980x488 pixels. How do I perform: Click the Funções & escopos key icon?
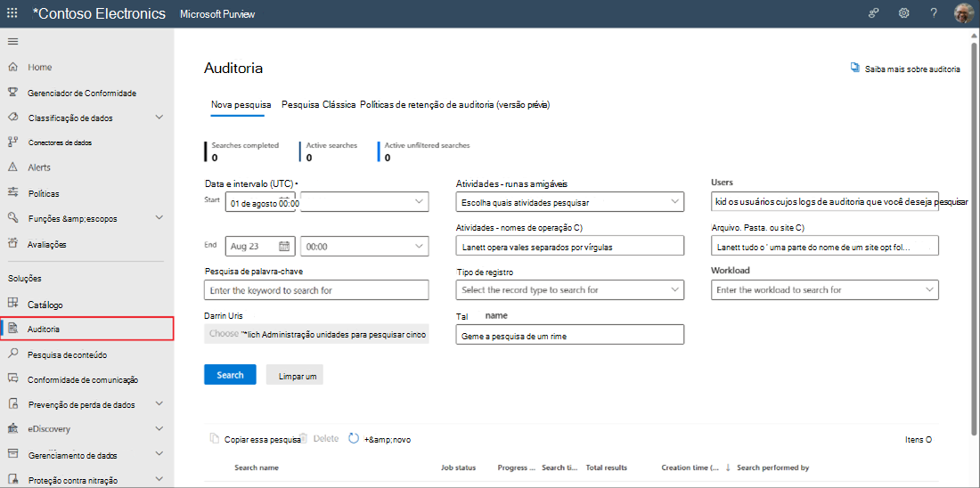pos(12,218)
